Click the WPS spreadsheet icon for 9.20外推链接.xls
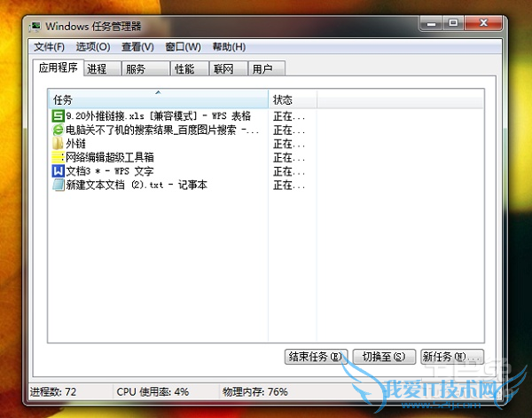The width and height of the screenshot is (532, 418). [58, 116]
